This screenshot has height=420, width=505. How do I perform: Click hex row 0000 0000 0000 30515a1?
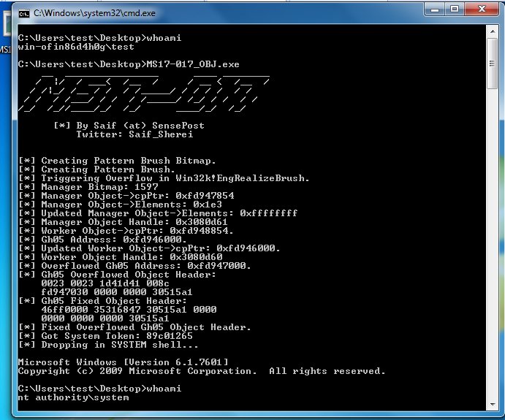(105, 318)
